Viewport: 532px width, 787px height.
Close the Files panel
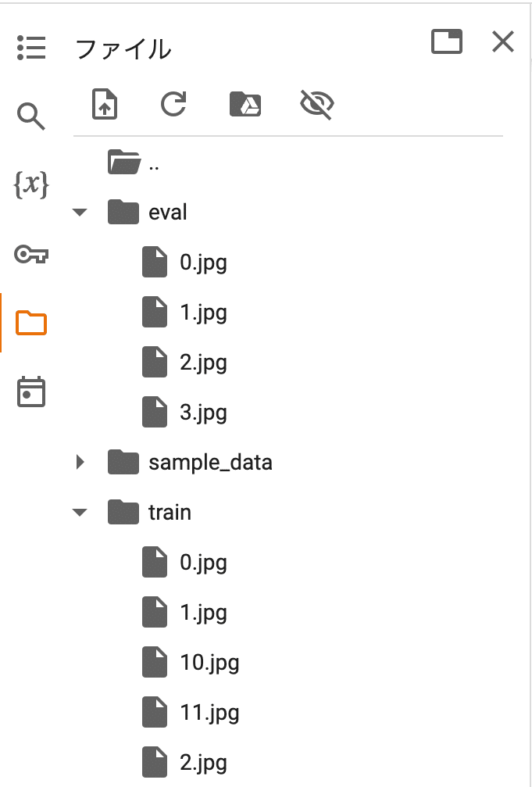pyautogui.click(x=503, y=42)
